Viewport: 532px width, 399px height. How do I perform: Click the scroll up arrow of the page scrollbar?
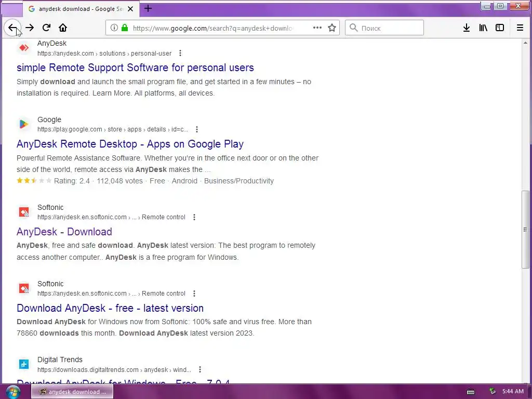(x=525, y=43)
